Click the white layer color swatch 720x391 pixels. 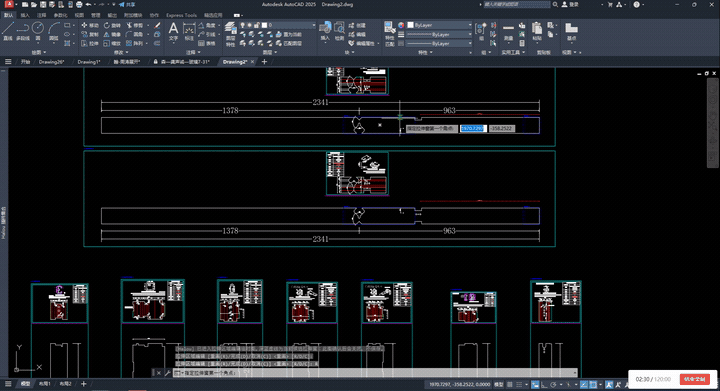tap(264, 25)
